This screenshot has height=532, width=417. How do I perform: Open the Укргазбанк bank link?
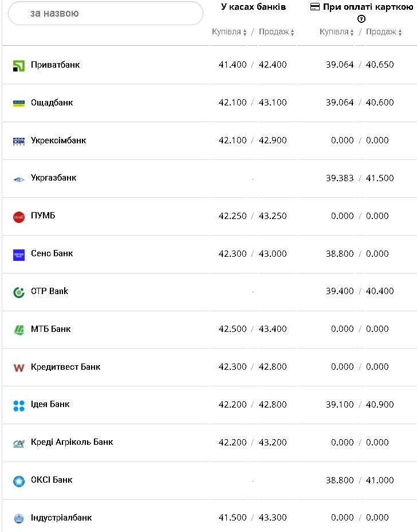point(53,178)
